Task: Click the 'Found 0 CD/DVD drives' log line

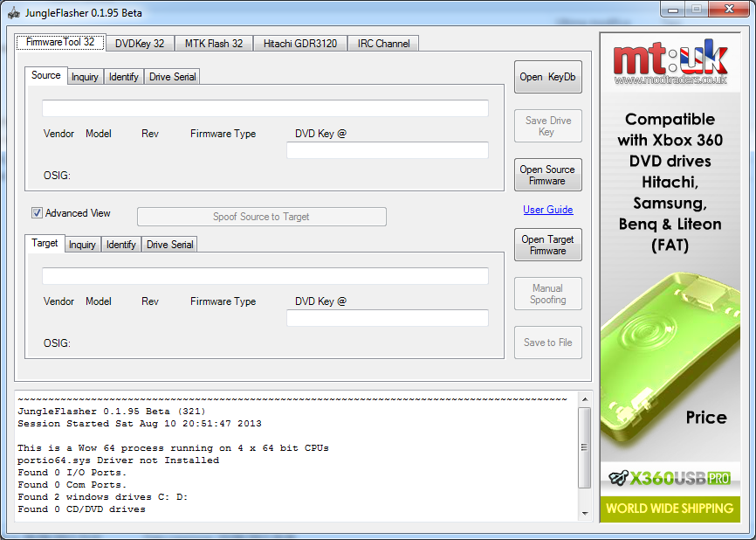Action: [81, 509]
